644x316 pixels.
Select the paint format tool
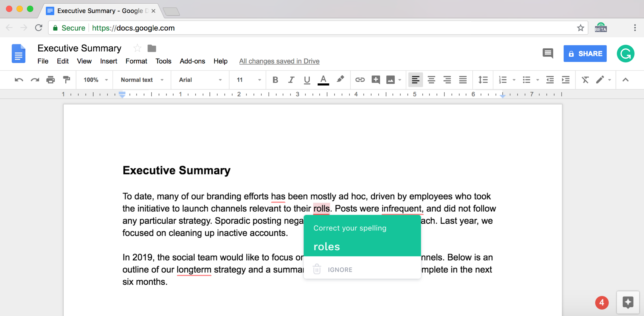point(67,80)
